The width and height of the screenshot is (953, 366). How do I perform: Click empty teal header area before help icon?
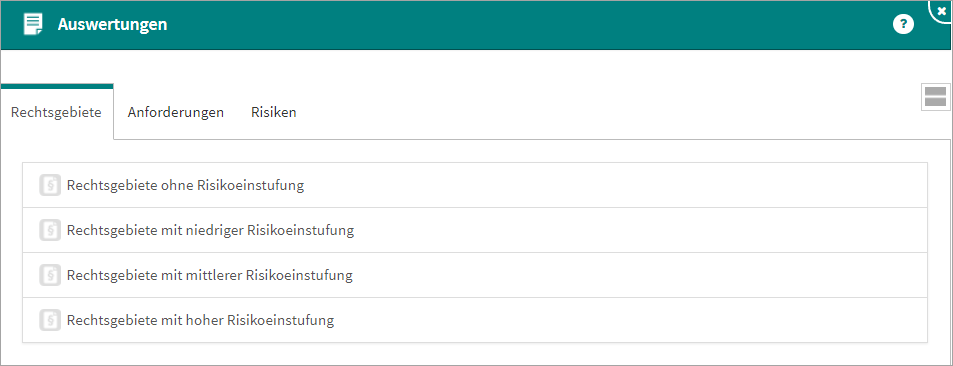coord(529,24)
